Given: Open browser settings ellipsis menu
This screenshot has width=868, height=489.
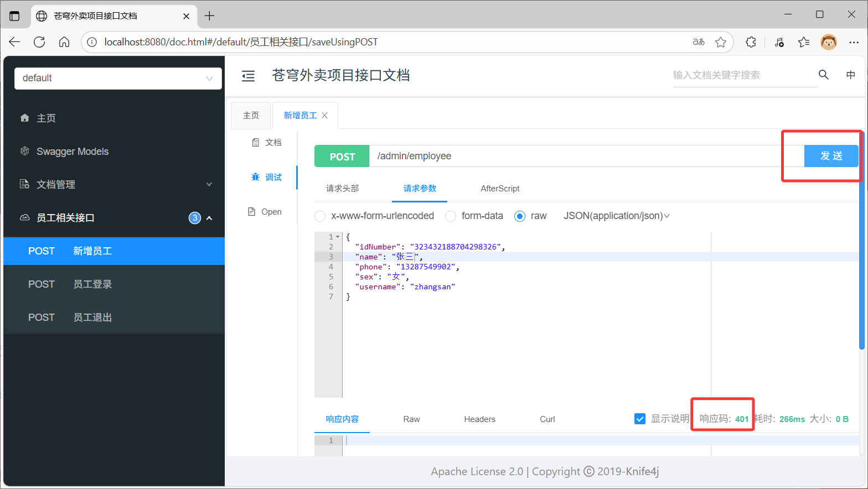Looking at the screenshot, I should 854,42.
